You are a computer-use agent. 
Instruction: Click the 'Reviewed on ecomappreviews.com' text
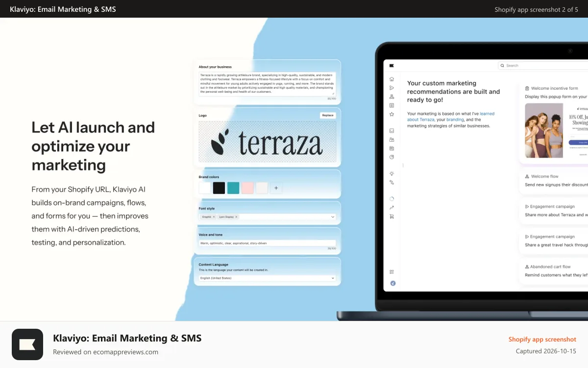(x=105, y=352)
